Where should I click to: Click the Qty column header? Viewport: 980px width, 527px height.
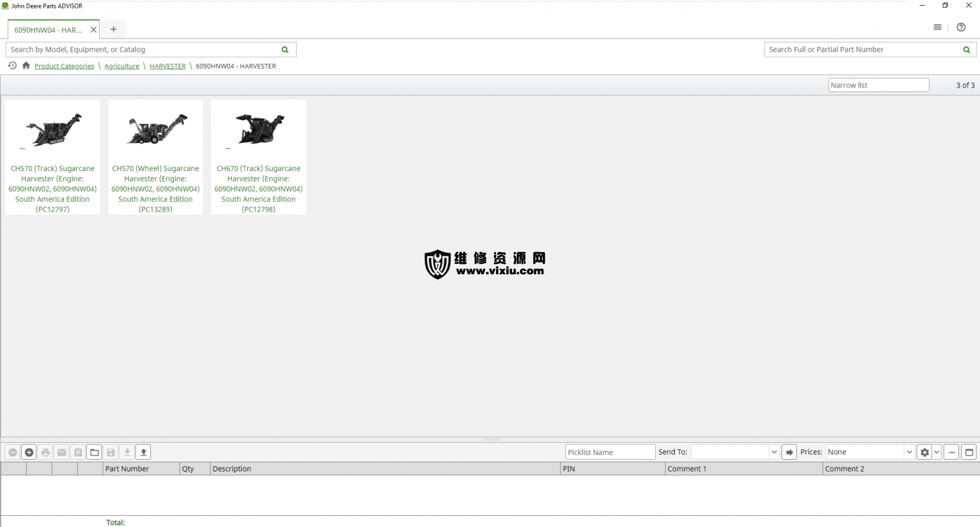[x=195, y=469]
